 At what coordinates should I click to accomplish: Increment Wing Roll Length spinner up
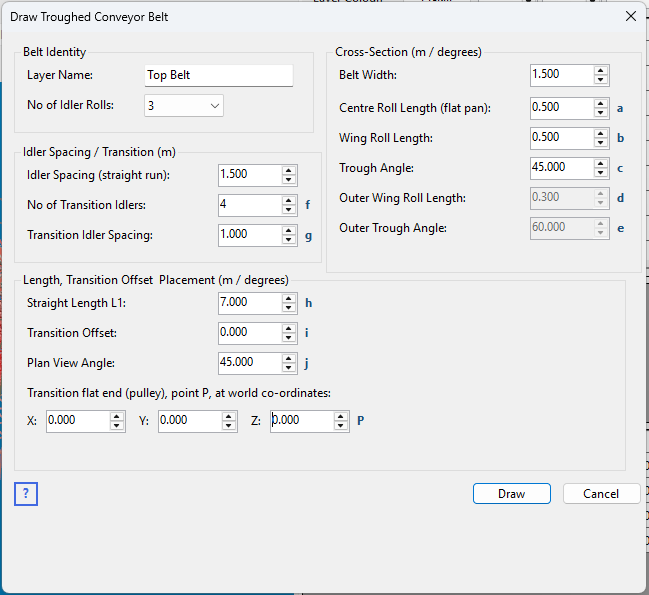tap(601, 133)
